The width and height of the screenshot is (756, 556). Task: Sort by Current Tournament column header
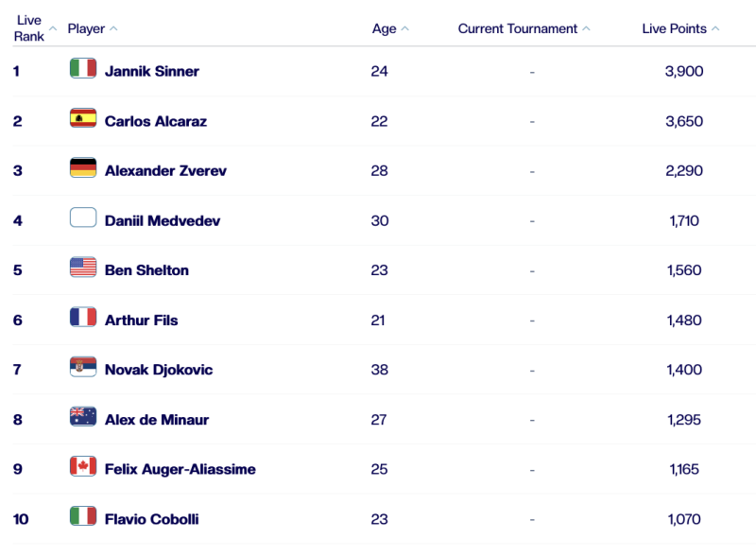[x=518, y=28]
